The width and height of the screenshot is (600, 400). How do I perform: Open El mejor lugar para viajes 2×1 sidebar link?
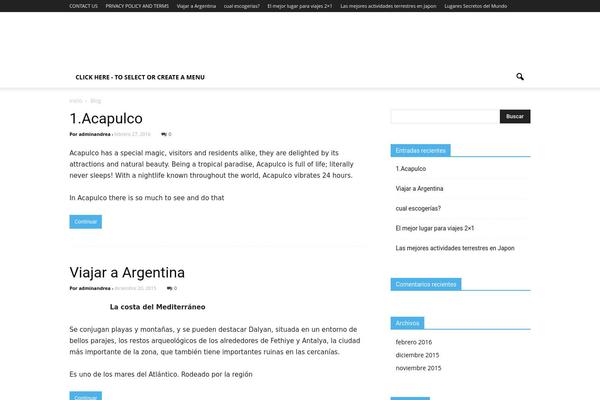pyautogui.click(x=435, y=229)
